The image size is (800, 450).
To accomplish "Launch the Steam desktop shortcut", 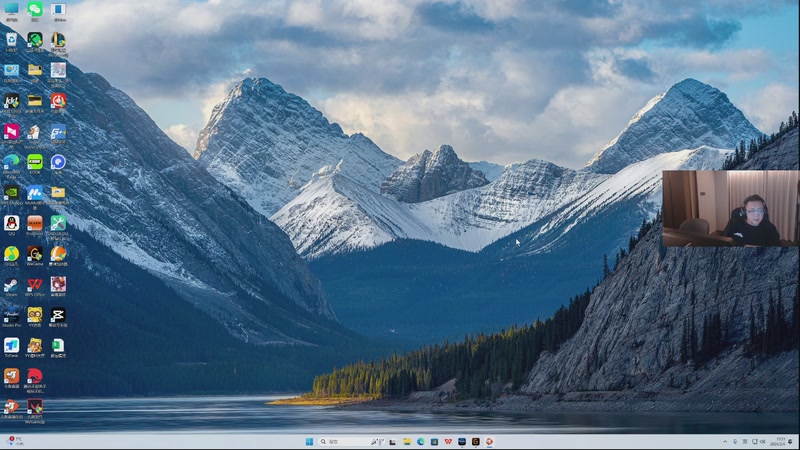I will (x=11, y=286).
